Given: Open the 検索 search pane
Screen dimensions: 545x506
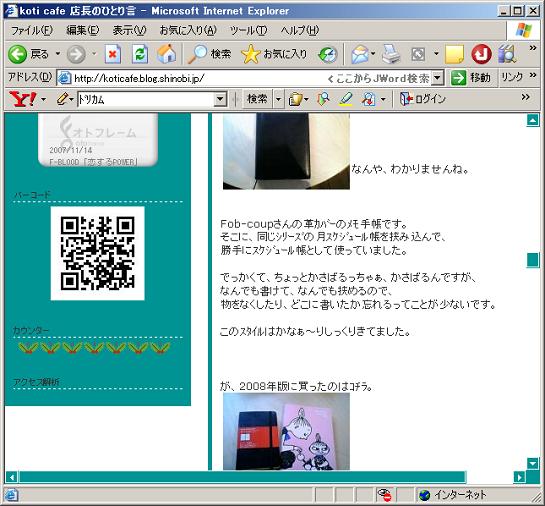Looking at the screenshot, I should (210, 54).
